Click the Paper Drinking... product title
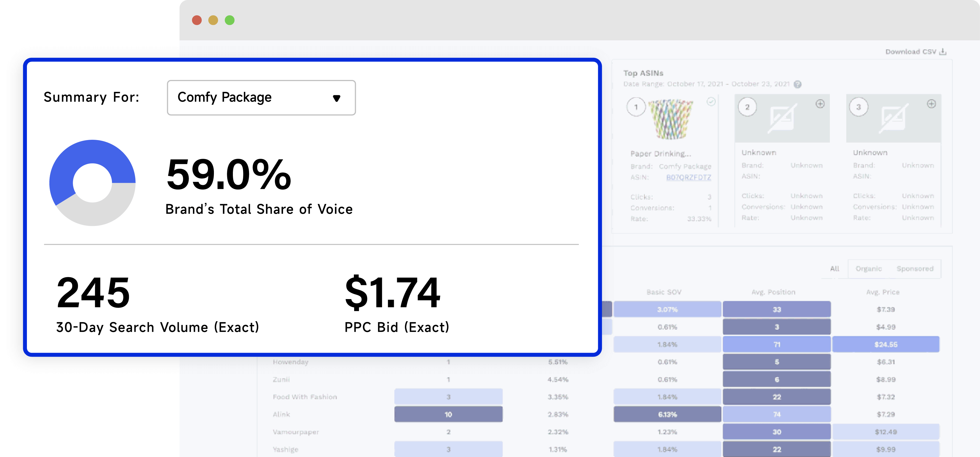 660,154
